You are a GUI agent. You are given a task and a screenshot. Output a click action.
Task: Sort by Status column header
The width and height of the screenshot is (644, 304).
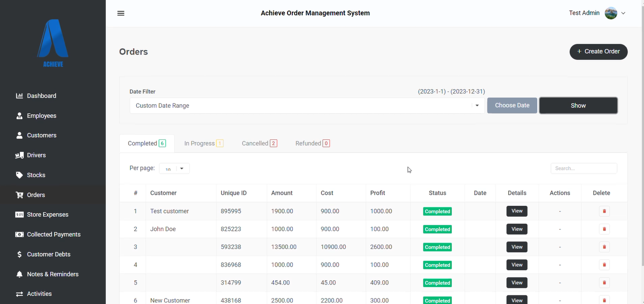point(438,193)
